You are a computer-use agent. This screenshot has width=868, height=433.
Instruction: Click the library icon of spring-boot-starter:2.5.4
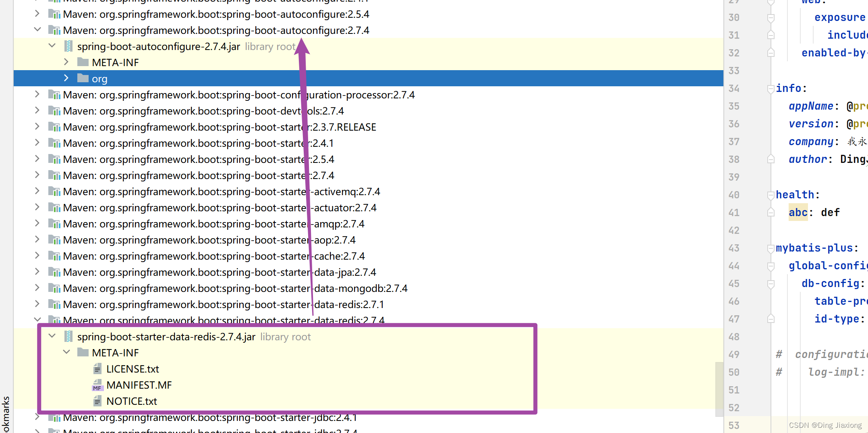pyautogui.click(x=54, y=159)
